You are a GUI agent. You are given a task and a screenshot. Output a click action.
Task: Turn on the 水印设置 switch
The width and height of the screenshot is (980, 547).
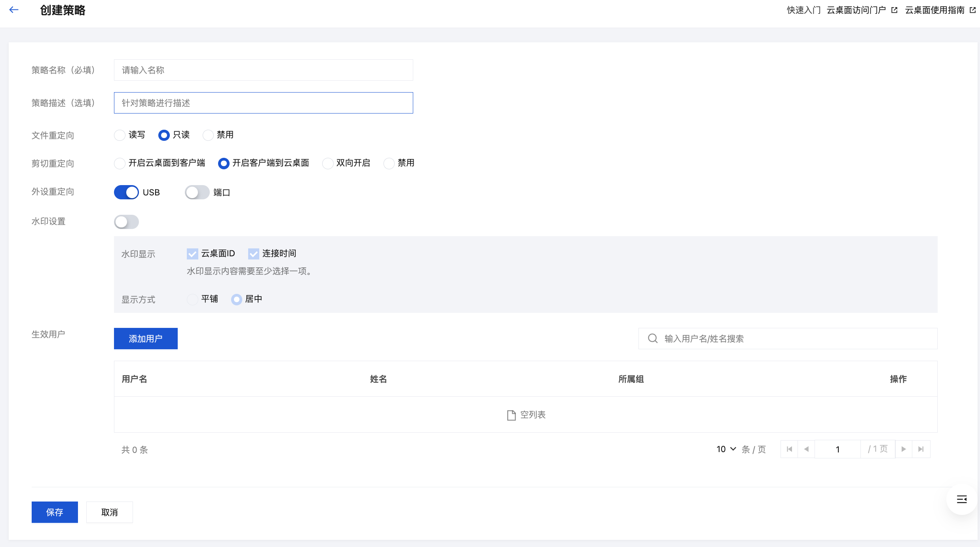(x=126, y=222)
